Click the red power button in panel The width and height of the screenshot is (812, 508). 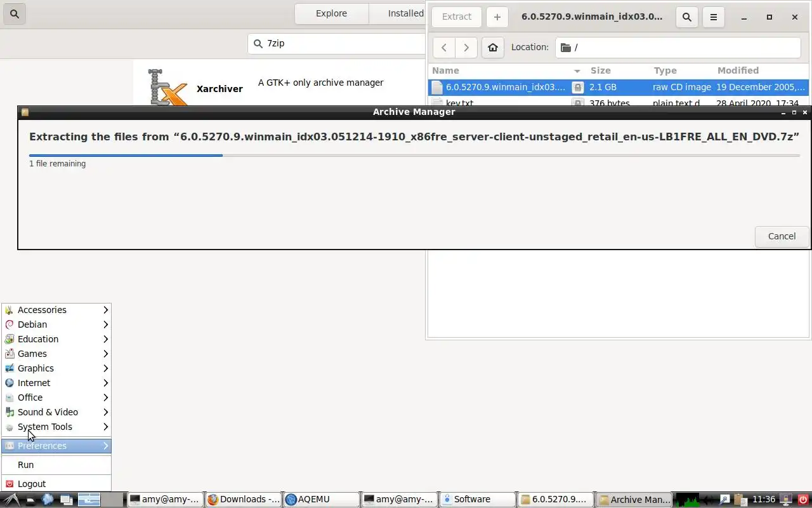pos(803,500)
